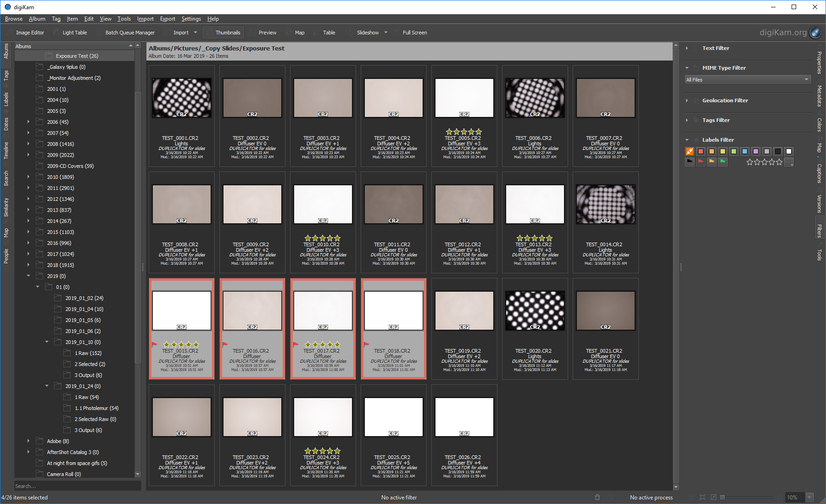The width and height of the screenshot is (826, 504).
Task: Click the red flag filter icon
Action: tap(700, 161)
